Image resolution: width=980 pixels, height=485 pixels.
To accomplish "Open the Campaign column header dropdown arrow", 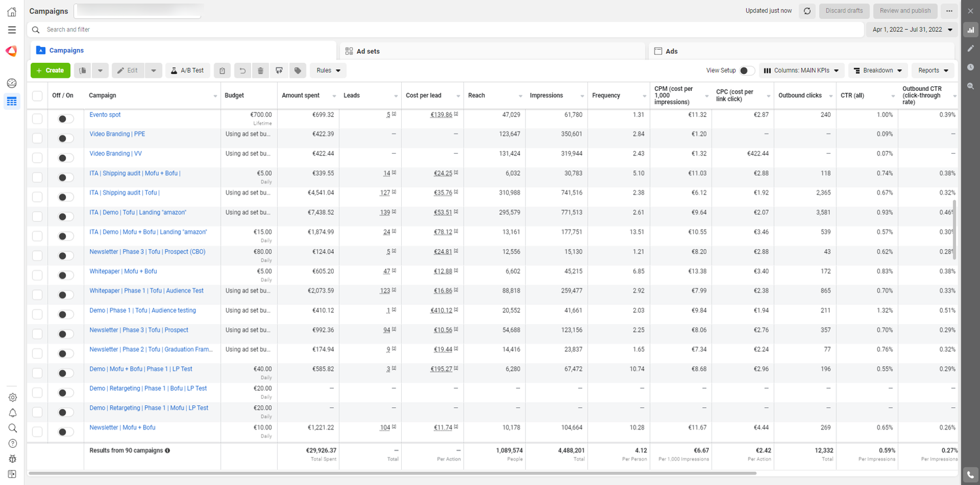I will pyautogui.click(x=215, y=96).
